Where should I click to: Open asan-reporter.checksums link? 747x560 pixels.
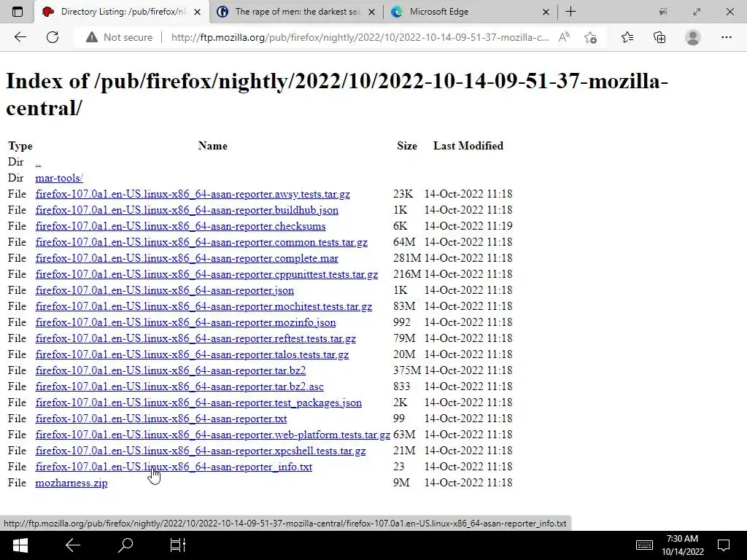point(181,226)
